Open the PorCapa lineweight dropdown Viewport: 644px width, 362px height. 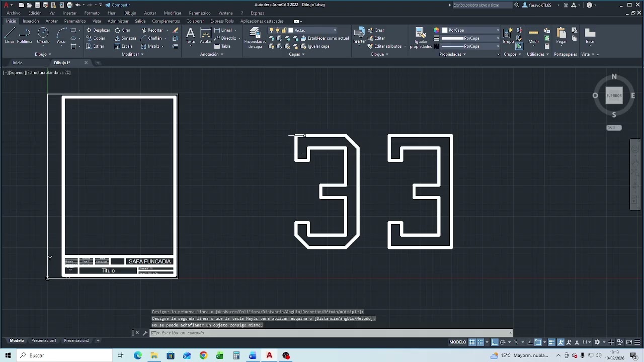[498, 38]
